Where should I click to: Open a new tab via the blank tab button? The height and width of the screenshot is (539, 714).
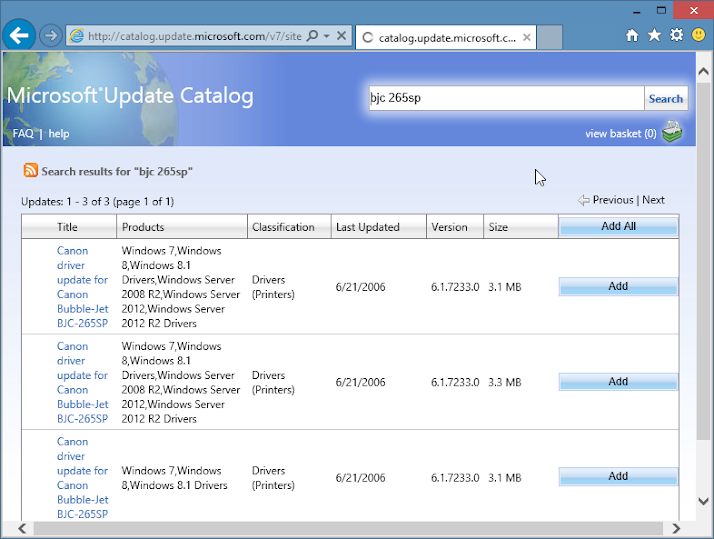550,37
